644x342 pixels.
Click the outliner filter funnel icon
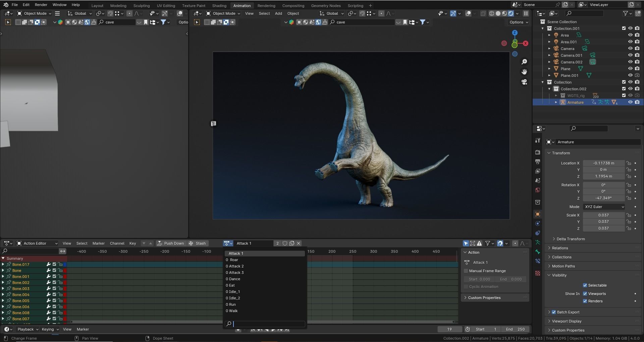tap(625, 13)
